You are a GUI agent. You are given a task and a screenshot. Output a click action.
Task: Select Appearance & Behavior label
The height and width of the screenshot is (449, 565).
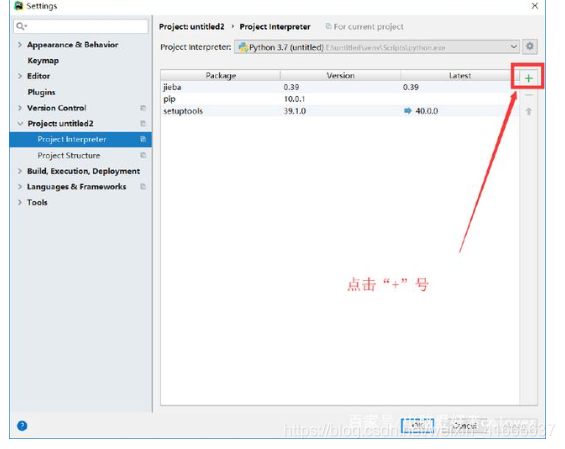[x=73, y=45]
